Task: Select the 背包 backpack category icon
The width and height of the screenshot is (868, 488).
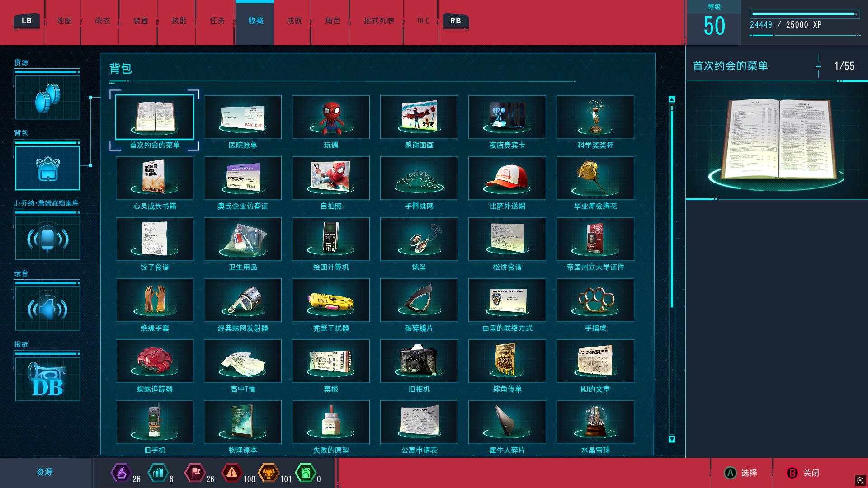Action: point(47,168)
